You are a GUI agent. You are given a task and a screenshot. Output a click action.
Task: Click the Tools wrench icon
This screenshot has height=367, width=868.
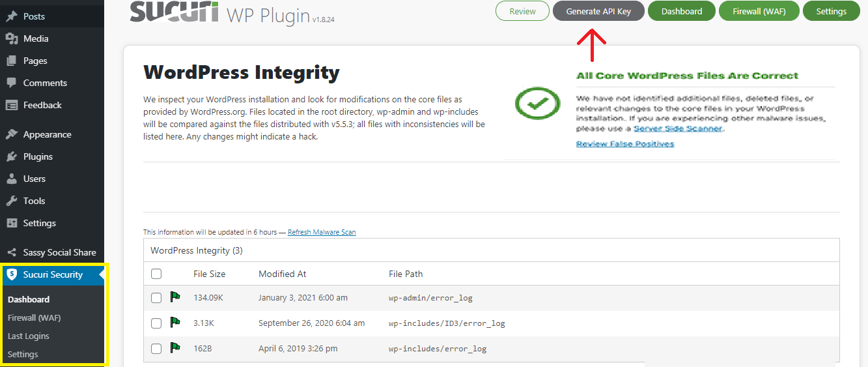[12, 201]
